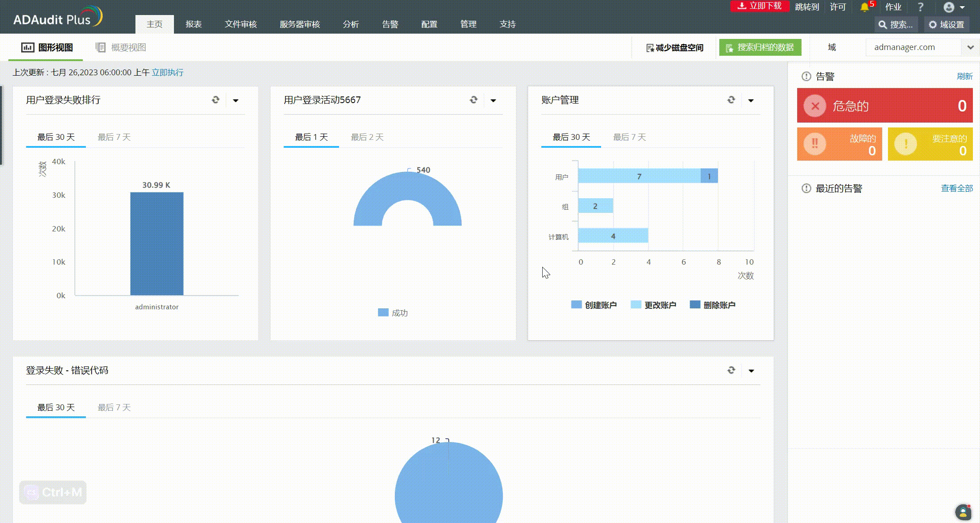Toggle 成功 legend swatch

pos(383,313)
